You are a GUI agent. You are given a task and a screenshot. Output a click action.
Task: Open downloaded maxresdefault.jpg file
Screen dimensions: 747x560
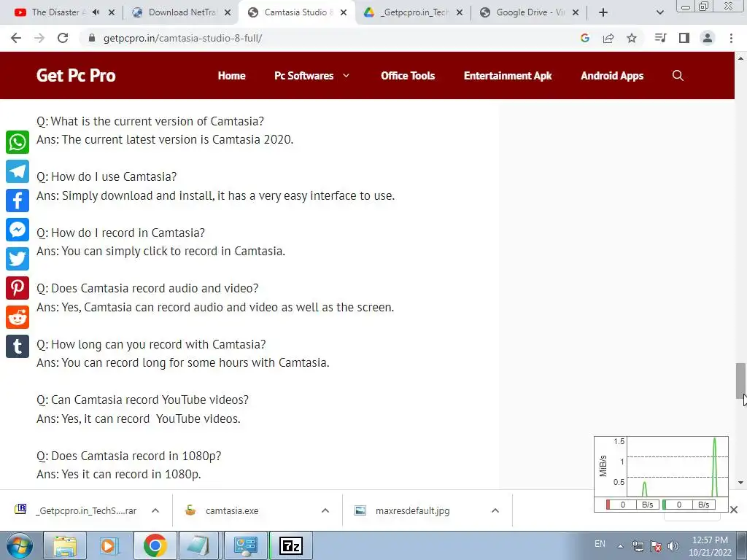click(x=413, y=510)
